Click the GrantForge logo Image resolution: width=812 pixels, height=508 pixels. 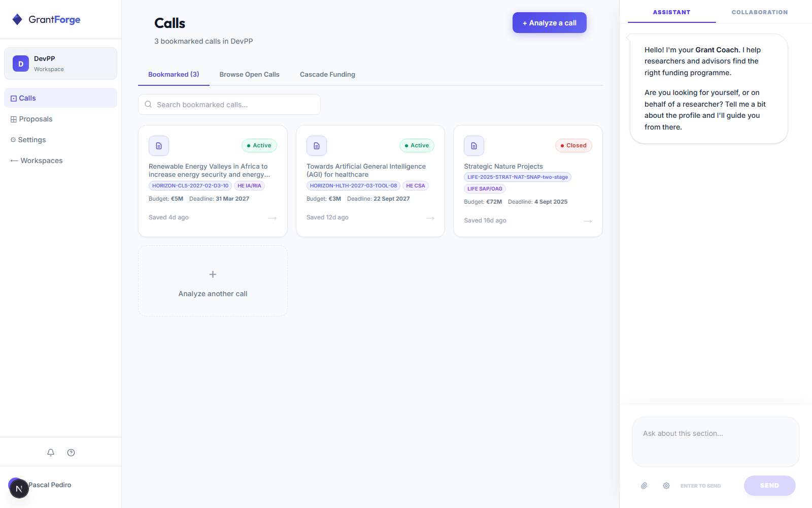pyautogui.click(x=47, y=19)
